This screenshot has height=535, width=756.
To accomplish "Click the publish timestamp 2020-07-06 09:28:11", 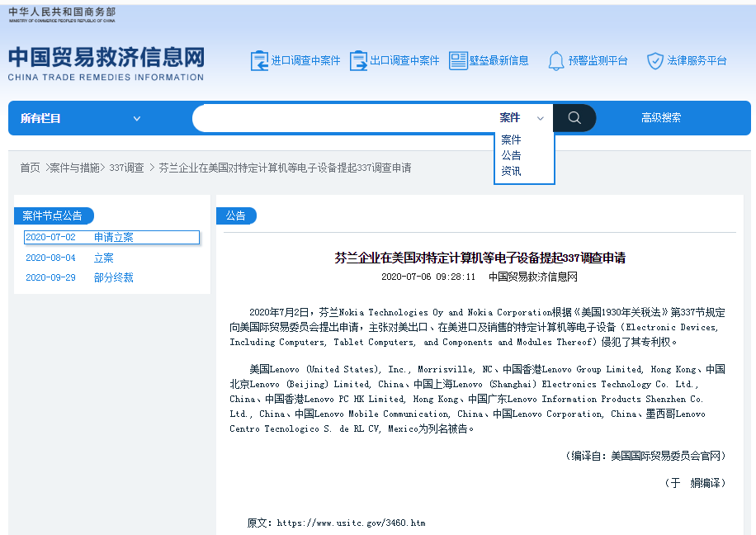I will click(428, 277).
